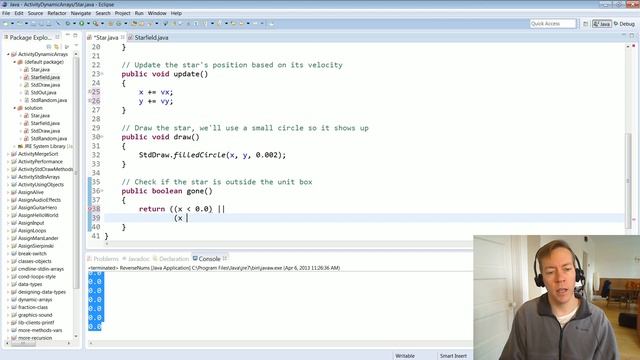Close the Package Explorer view tab
640x360 pixels.
pyautogui.click(x=57, y=37)
